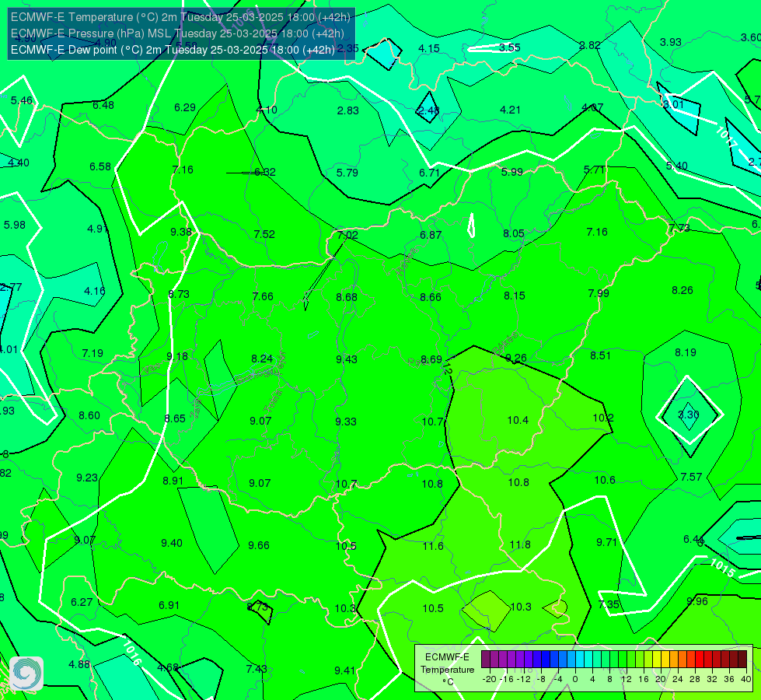The image size is (761, 700).
Task: Click the purple -20 legend swatch
Action: point(486,660)
